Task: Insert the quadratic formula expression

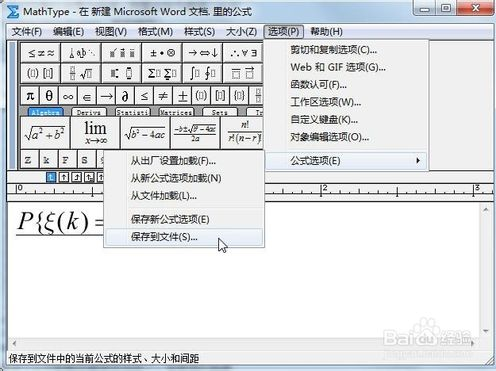Action: tap(195, 132)
